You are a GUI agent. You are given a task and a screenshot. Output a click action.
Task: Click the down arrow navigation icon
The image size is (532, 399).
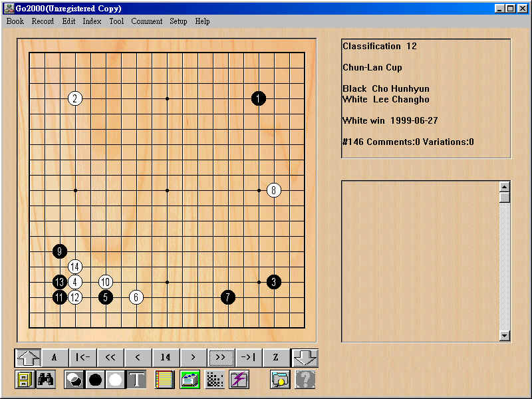point(305,358)
